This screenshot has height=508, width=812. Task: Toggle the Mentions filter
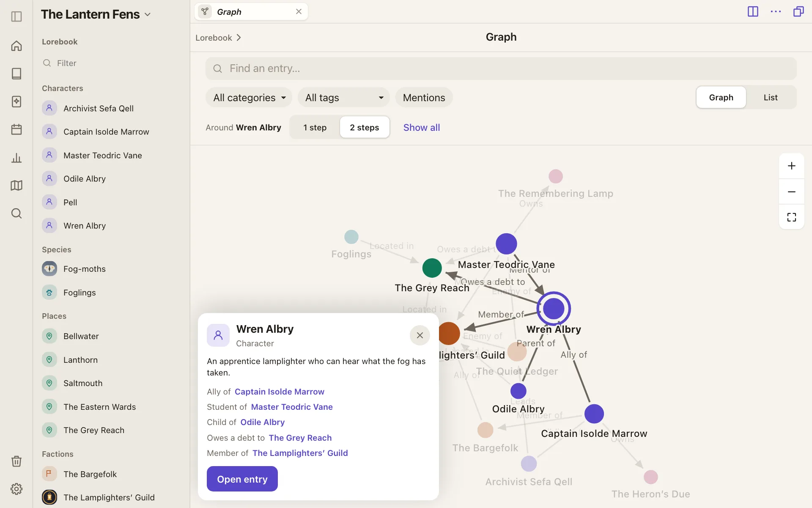tap(424, 98)
